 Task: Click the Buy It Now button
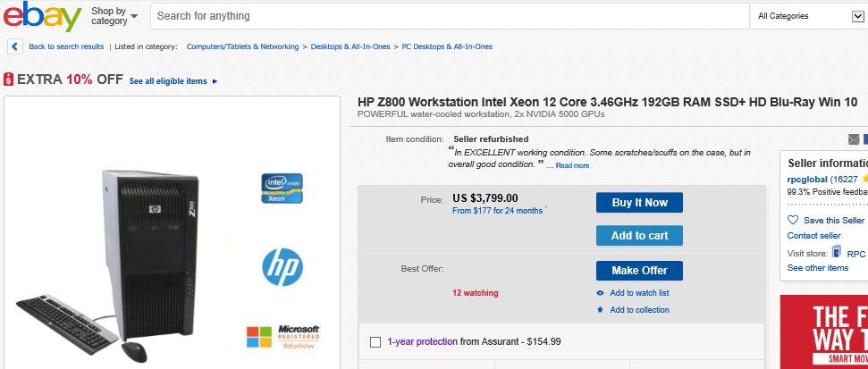[x=639, y=203]
